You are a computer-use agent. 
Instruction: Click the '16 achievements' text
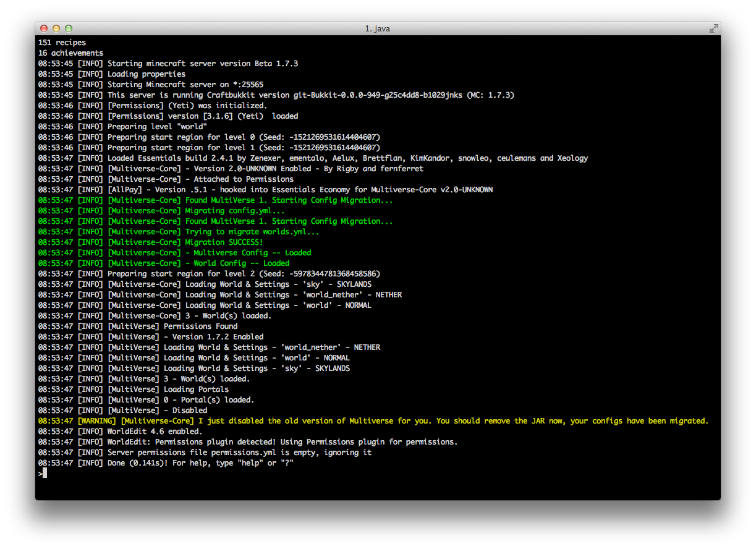click(x=70, y=53)
